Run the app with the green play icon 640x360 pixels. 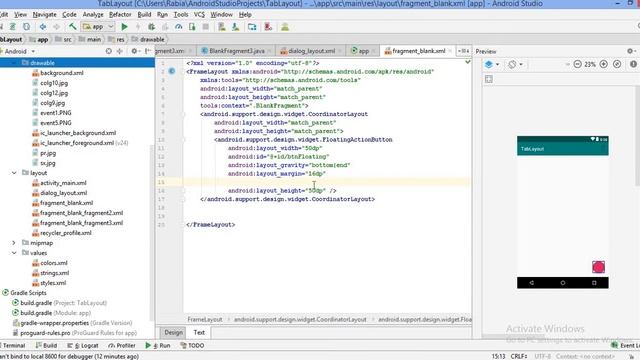[x=124, y=27]
